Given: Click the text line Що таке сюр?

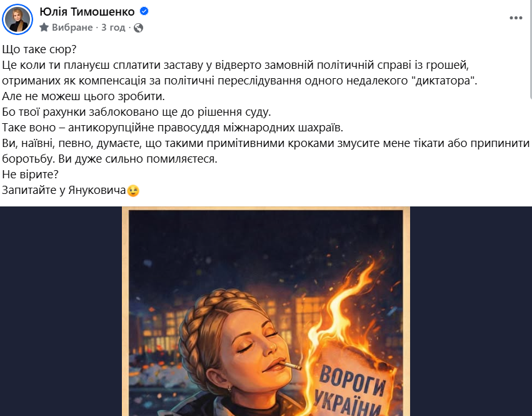Looking at the screenshot, I should [39, 49].
